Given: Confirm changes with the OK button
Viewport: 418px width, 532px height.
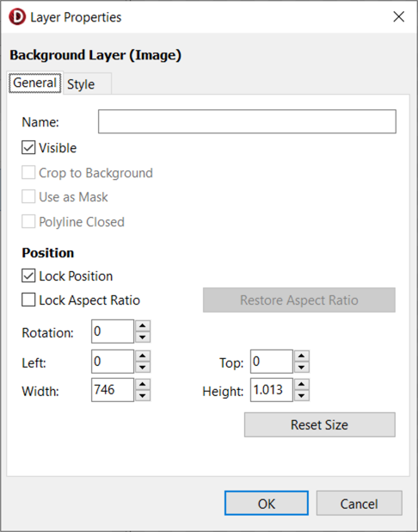Looking at the screenshot, I should 267,503.
